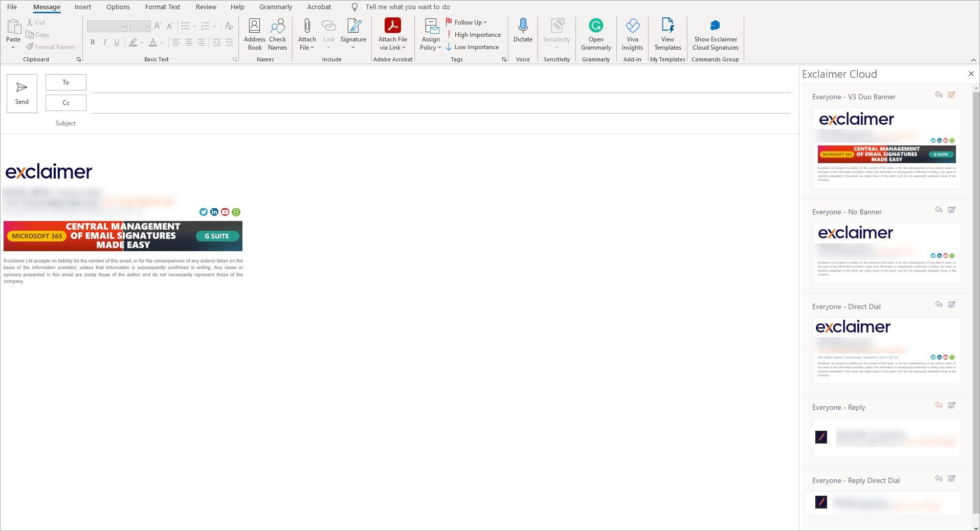The image size is (980, 531).
Task: Expand the Follow Up dropdown
Action: pos(485,23)
